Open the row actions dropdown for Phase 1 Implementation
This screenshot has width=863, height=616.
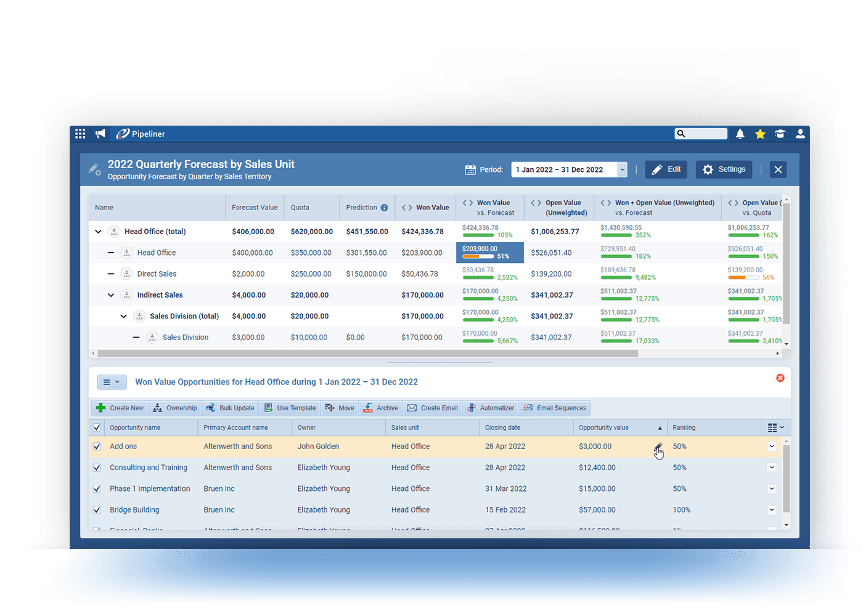point(772,488)
